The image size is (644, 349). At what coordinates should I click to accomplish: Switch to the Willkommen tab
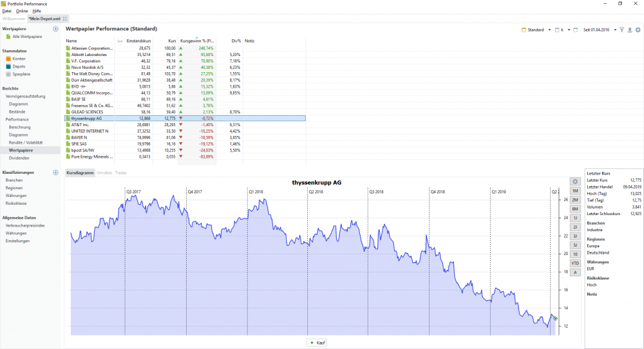pos(14,19)
